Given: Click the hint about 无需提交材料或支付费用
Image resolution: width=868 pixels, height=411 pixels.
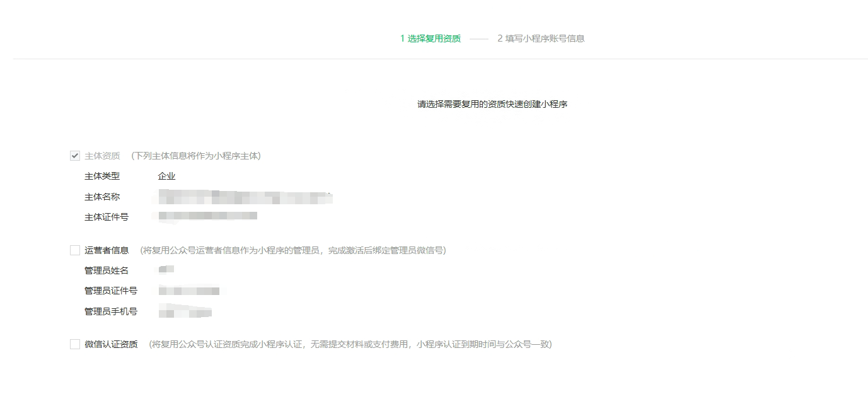Looking at the screenshot, I should coord(350,344).
